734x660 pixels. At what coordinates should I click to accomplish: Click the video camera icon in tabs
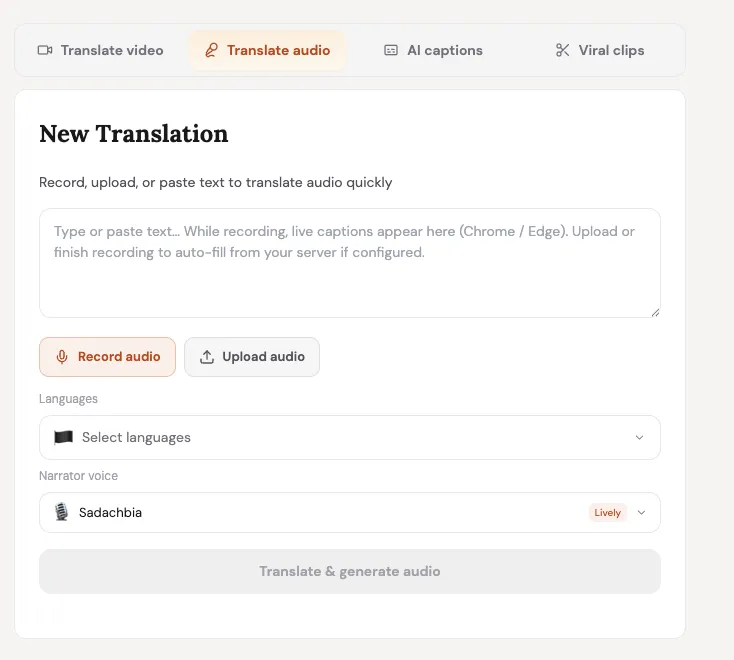[45, 50]
